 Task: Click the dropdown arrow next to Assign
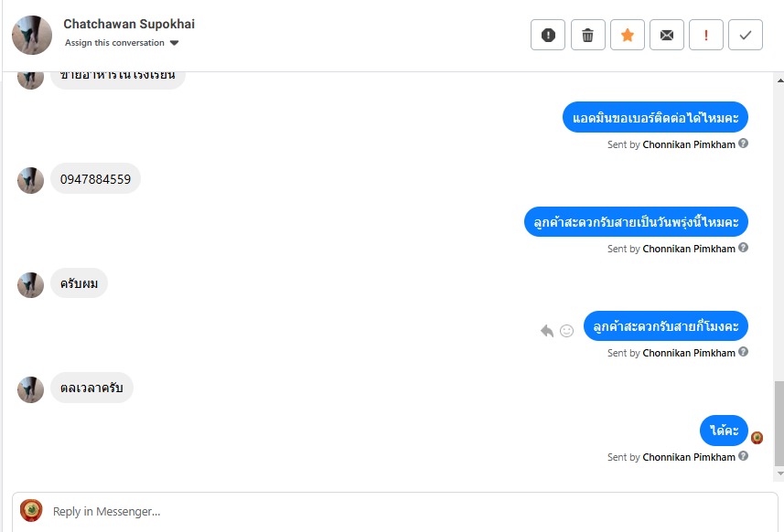175,43
